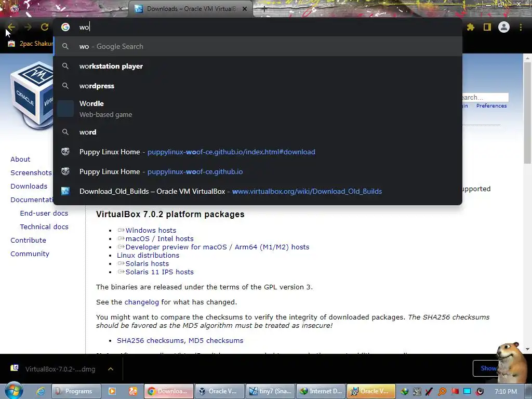Open the Downloads sidebar link
This screenshot has height=399, width=532.
[x=29, y=187]
